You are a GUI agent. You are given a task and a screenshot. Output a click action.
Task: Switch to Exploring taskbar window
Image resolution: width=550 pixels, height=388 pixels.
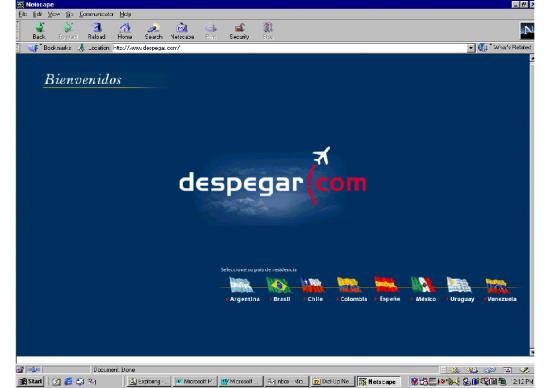148,381
